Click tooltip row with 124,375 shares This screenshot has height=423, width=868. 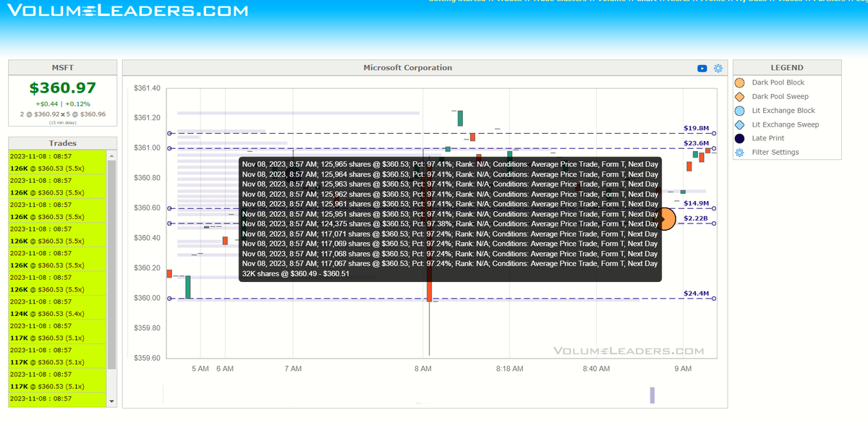(x=450, y=224)
